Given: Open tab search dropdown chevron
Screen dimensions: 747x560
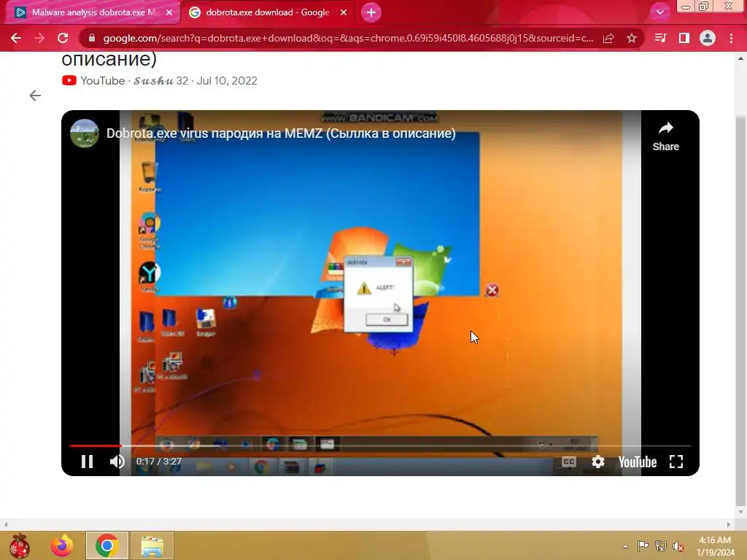Looking at the screenshot, I should [x=659, y=12].
